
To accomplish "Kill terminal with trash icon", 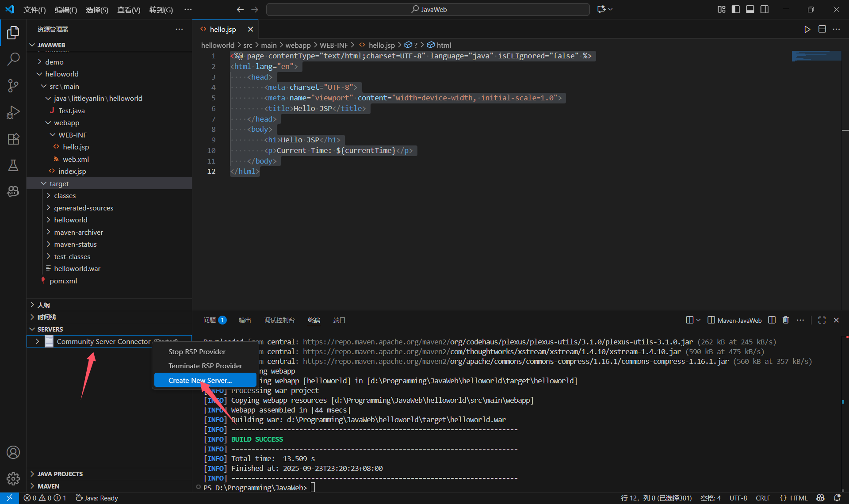I will click(x=786, y=320).
